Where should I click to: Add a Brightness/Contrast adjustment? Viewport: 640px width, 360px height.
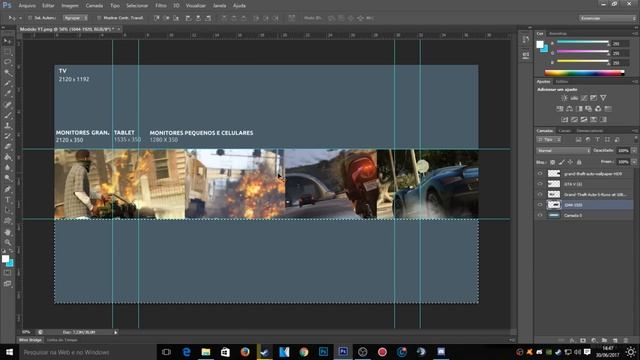564,98
